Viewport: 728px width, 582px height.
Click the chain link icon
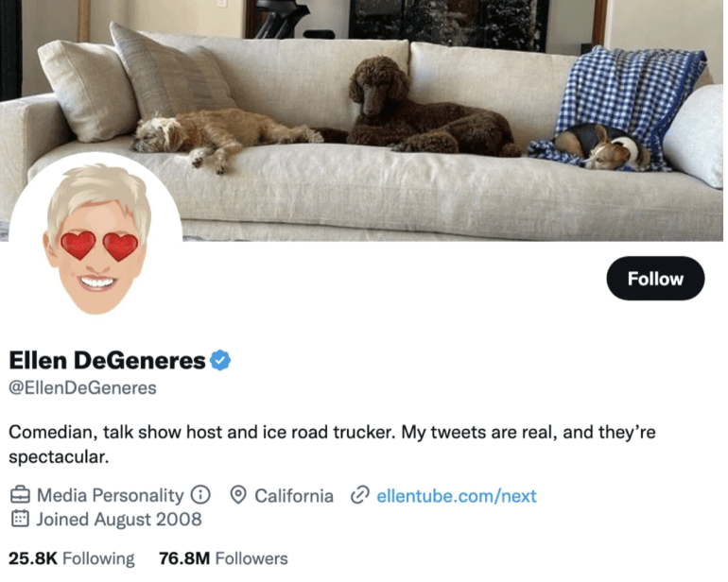[359, 495]
